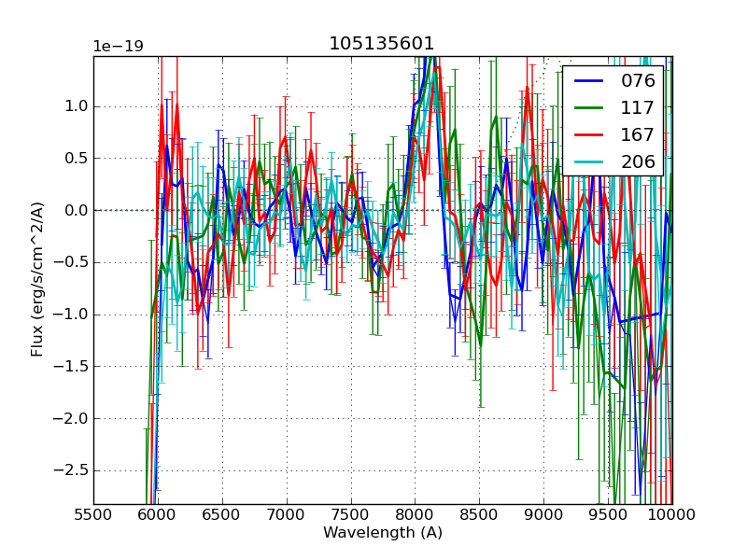The width and height of the screenshot is (747, 560).
Task: Click the blue line swatch in legend
Action: click(590, 80)
